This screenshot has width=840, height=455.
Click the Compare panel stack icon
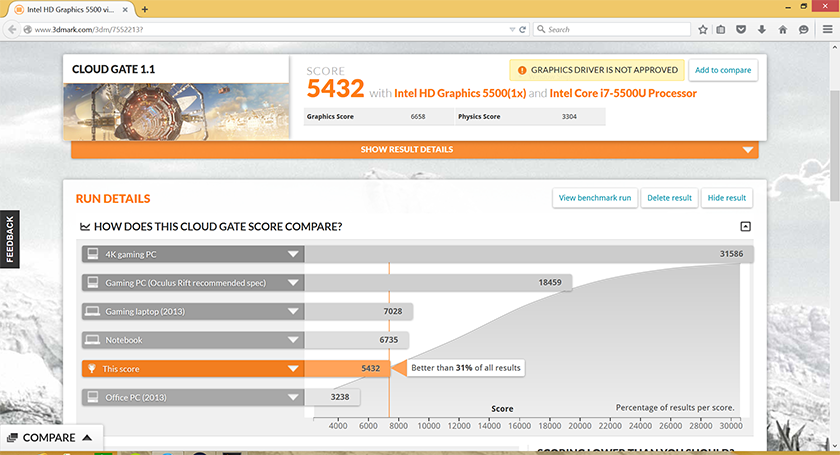pyautogui.click(x=12, y=438)
